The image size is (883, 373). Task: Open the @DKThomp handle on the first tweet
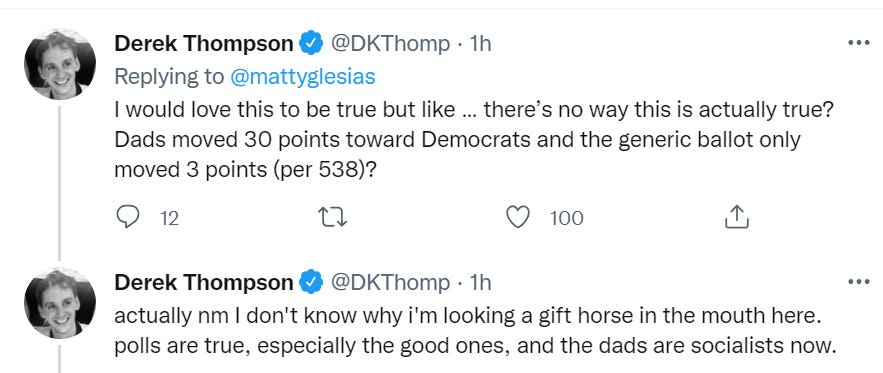coord(390,43)
